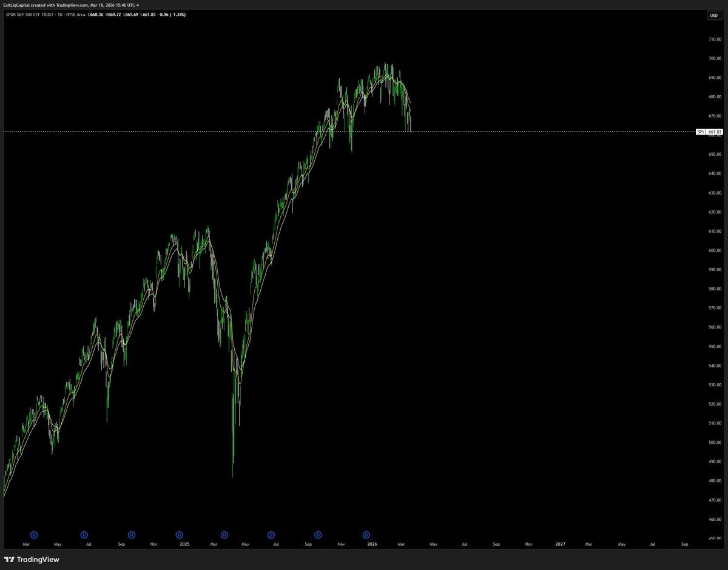Image resolution: width=728 pixels, height=570 pixels.
Task: Click the 680.00 price axis label
Action: (714, 97)
